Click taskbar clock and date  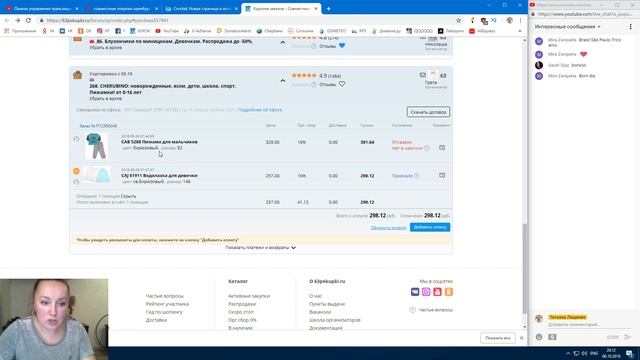pos(611,353)
